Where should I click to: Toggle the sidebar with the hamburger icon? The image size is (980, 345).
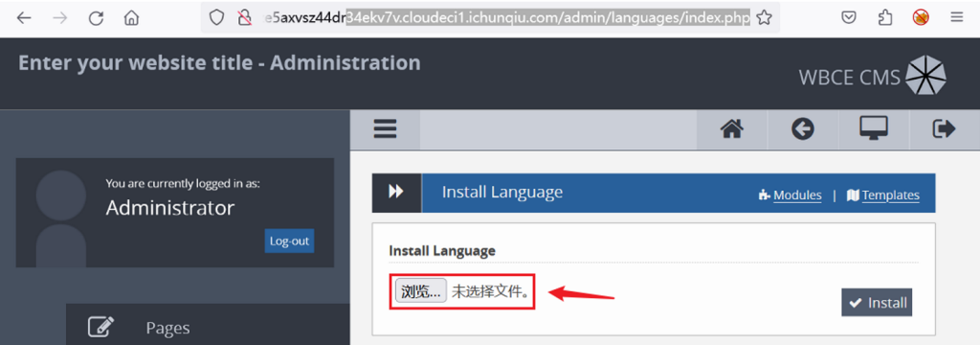385,129
